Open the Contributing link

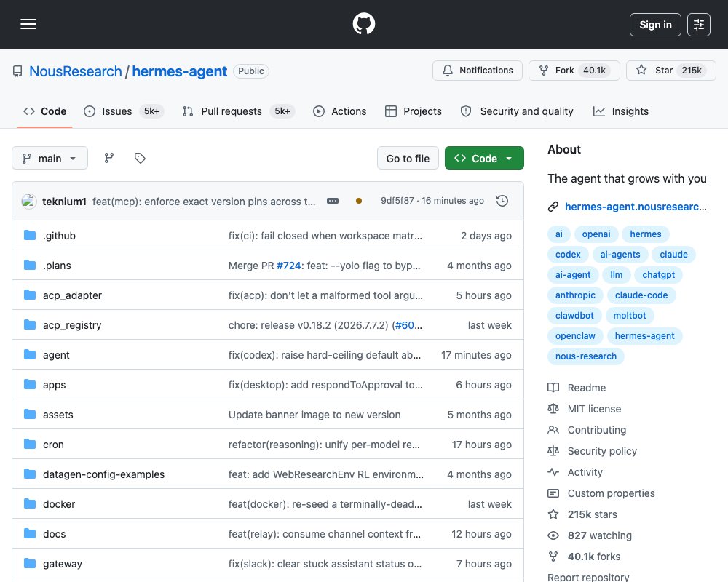587,430
